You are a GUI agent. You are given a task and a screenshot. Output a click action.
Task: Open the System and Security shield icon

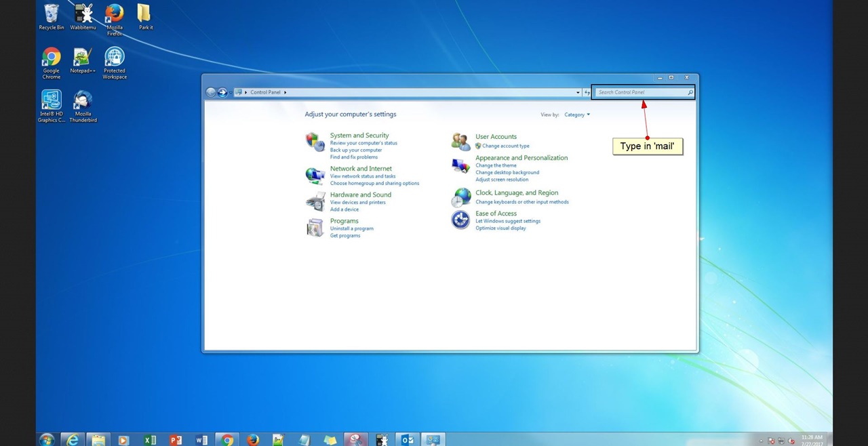click(315, 142)
